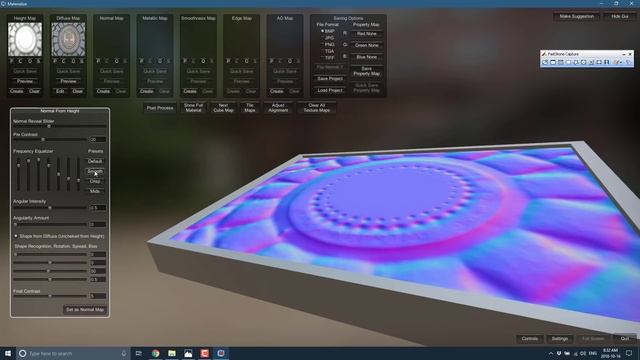Click the C (copy) button under Height Map

[20, 61]
